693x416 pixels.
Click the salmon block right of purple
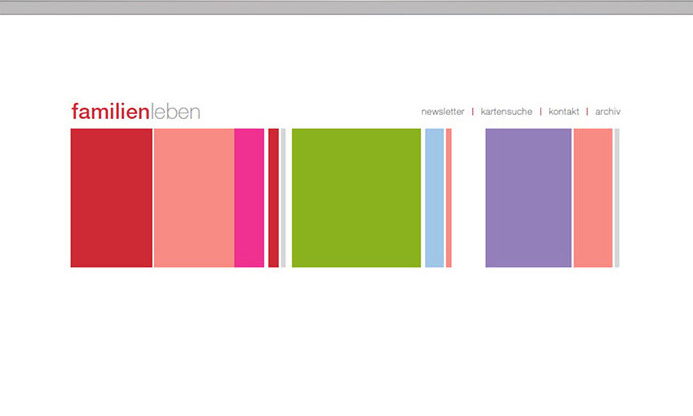[593, 198]
